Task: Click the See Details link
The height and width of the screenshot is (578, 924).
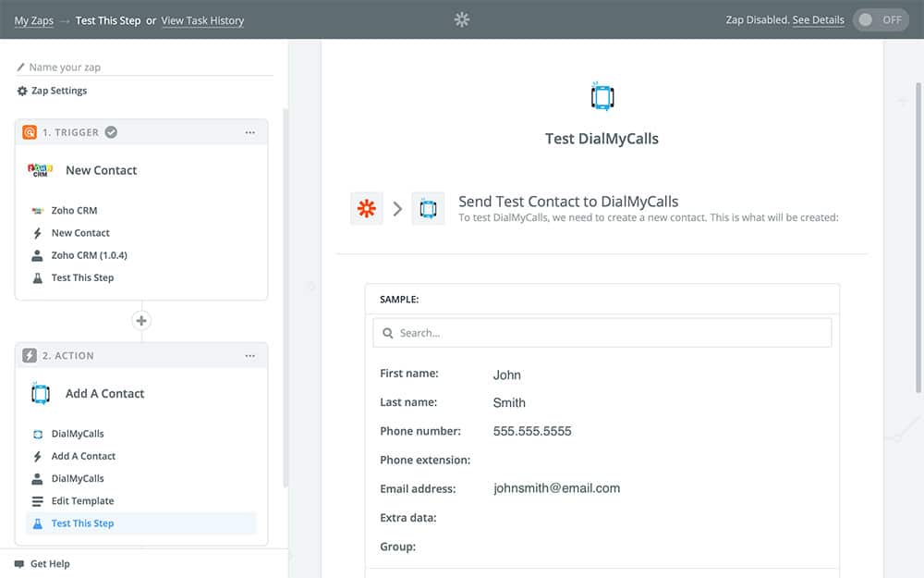Action: (x=818, y=19)
